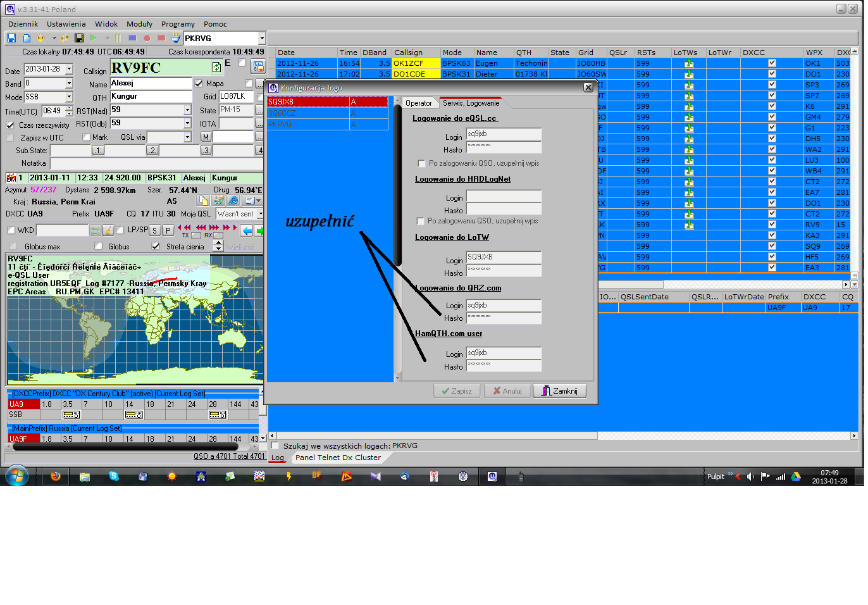Switch to Panel Telnet Dx Cluster tab
The height and width of the screenshot is (605, 868).
point(338,458)
